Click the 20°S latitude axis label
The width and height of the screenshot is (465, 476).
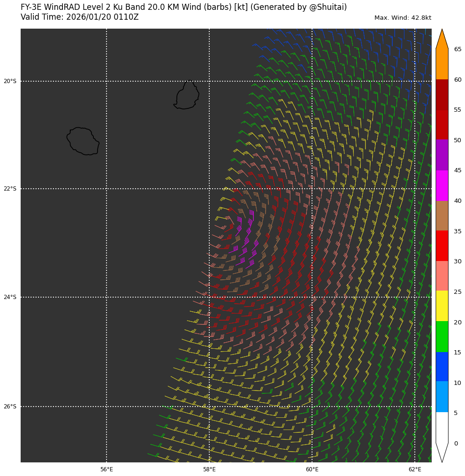click(10, 81)
